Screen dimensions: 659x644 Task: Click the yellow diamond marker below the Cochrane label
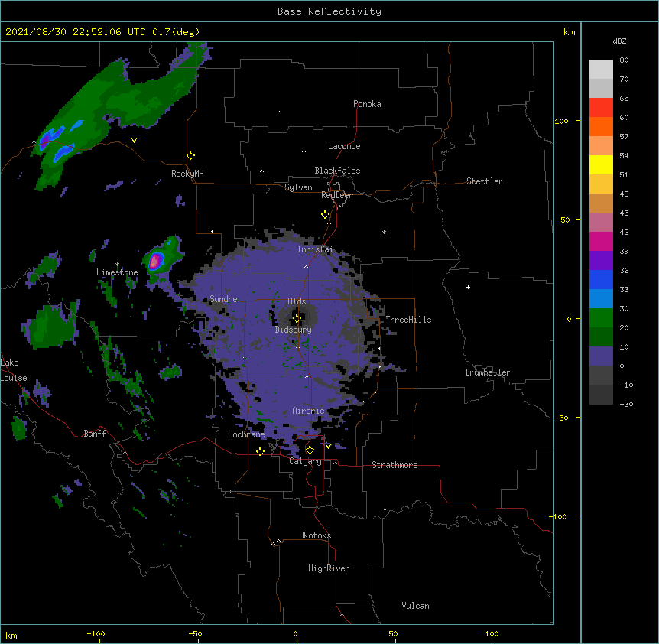pyautogui.click(x=260, y=451)
